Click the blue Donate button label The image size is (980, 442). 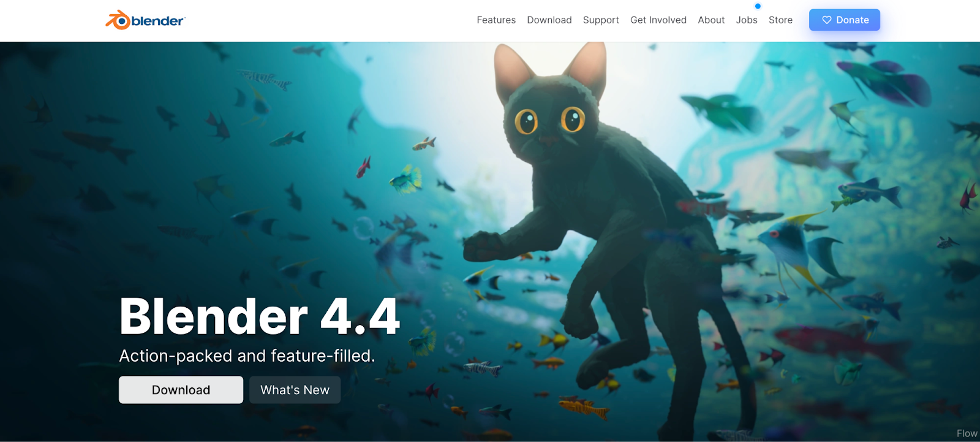coord(853,20)
